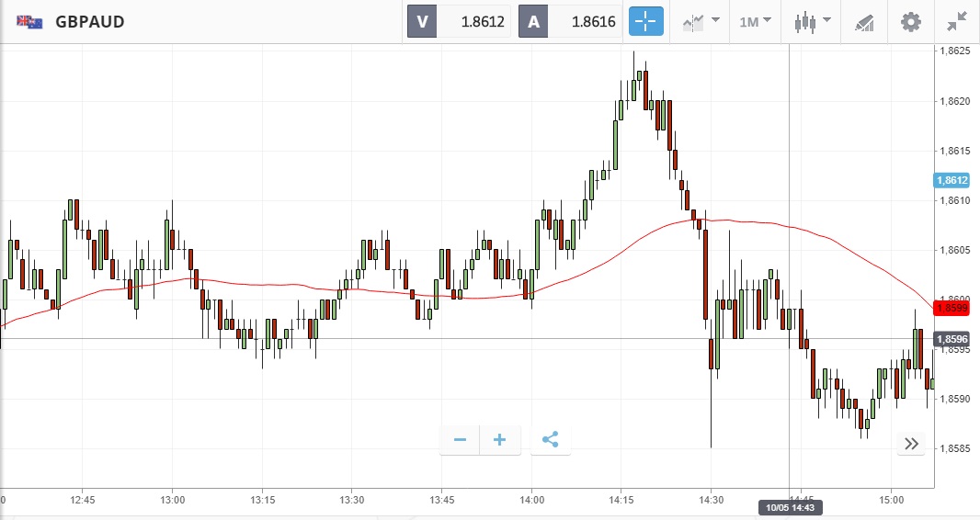Open chart settings gear
Screen dimensions: 980x520
[x=910, y=21]
